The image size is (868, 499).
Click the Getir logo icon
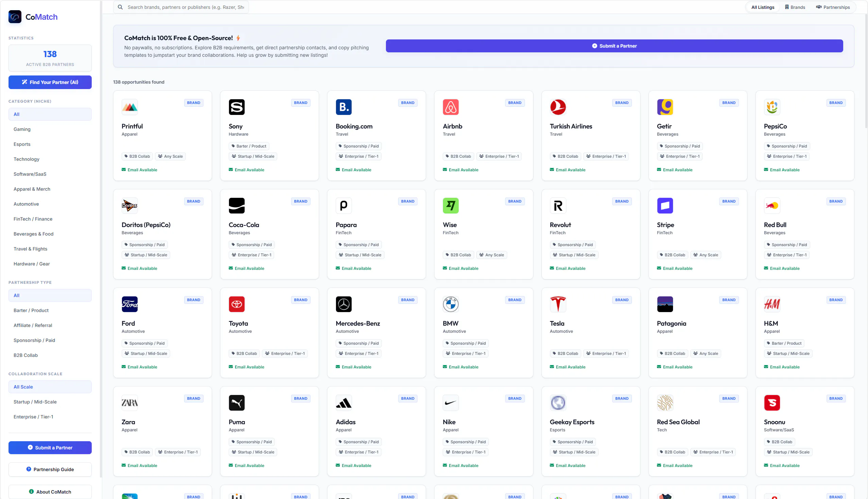pyautogui.click(x=665, y=107)
